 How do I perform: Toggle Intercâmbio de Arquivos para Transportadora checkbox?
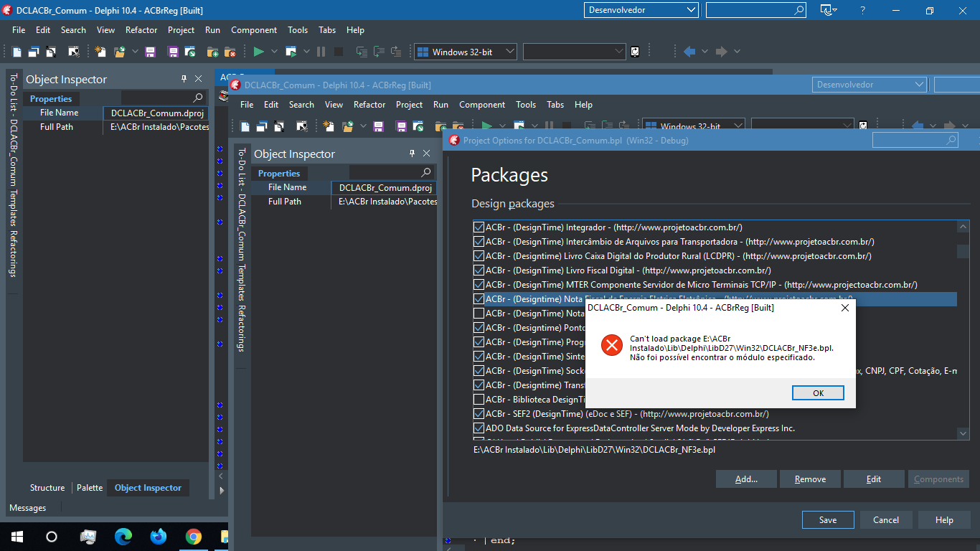click(x=479, y=242)
